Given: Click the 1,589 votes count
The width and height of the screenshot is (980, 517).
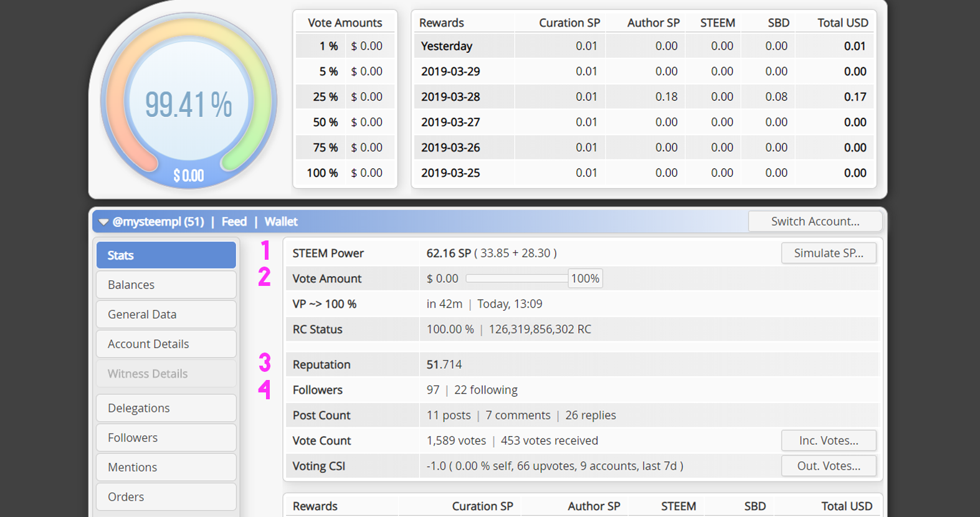Looking at the screenshot, I should click(456, 440).
